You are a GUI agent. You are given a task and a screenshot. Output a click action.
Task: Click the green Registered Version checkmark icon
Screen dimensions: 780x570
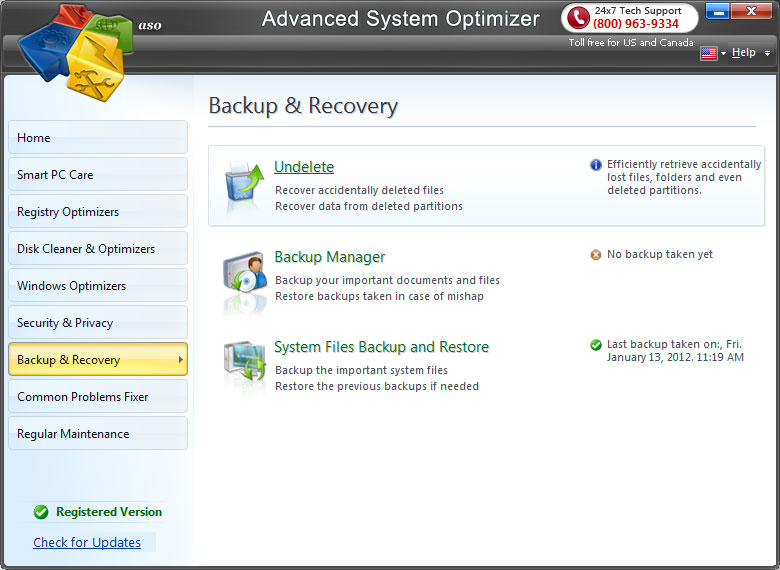click(x=41, y=512)
